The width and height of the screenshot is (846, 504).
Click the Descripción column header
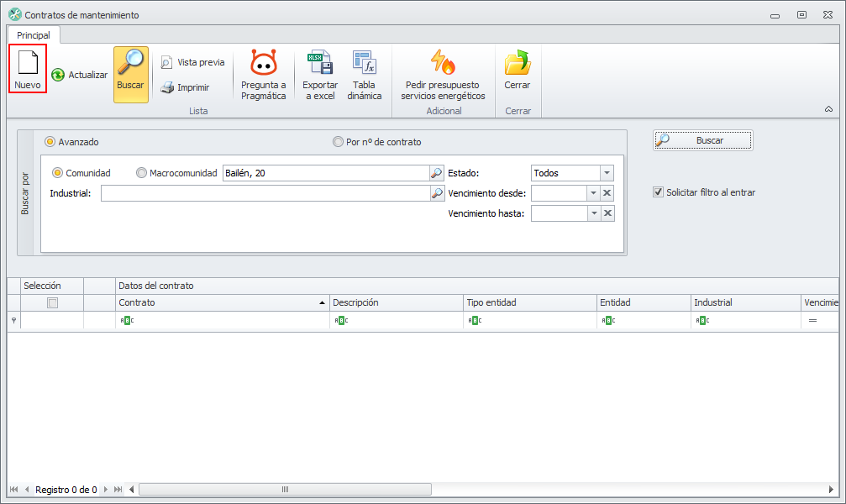coord(397,302)
